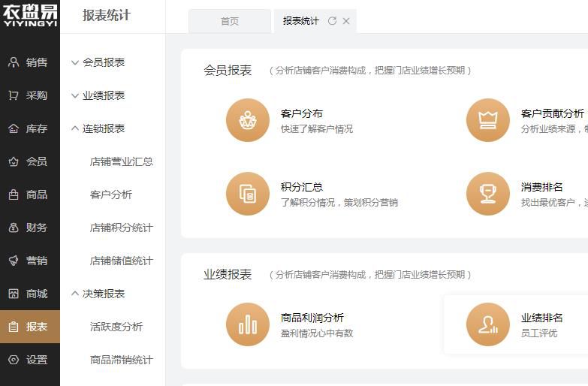
Task: Open the 设置 sidebar item
Action: [29, 360]
